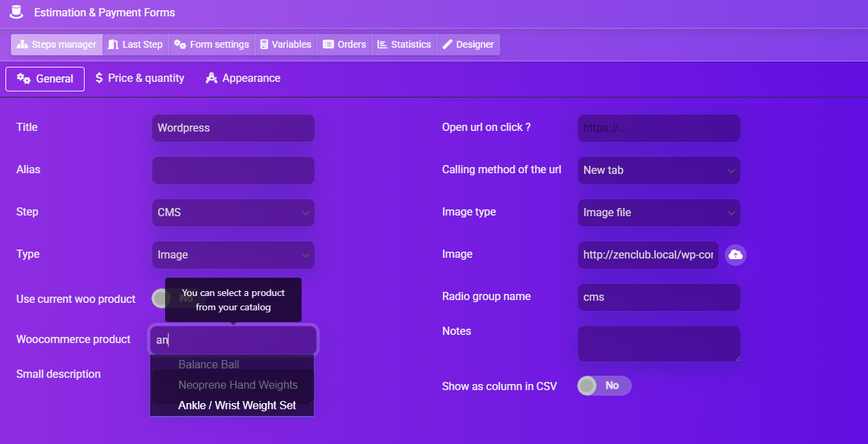This screenshot has height=444, width=868.
Task: Choose Balance Ball from product suggestions
Action: point(232,364)
